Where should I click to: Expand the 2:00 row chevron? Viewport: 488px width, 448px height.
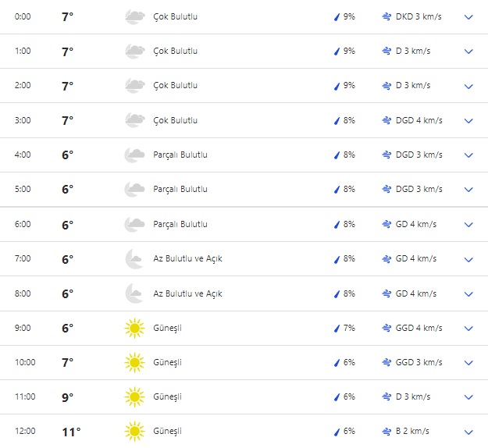pos(468,86)
